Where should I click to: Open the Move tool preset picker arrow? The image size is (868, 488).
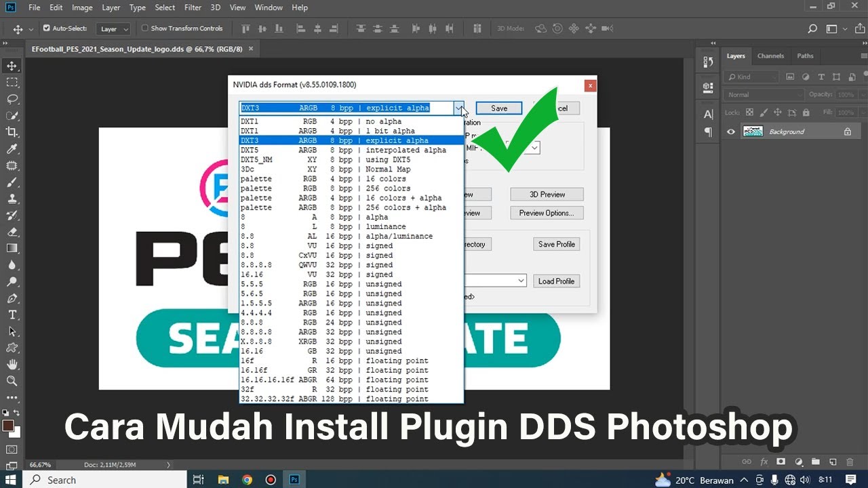click(x=31, y=29)
